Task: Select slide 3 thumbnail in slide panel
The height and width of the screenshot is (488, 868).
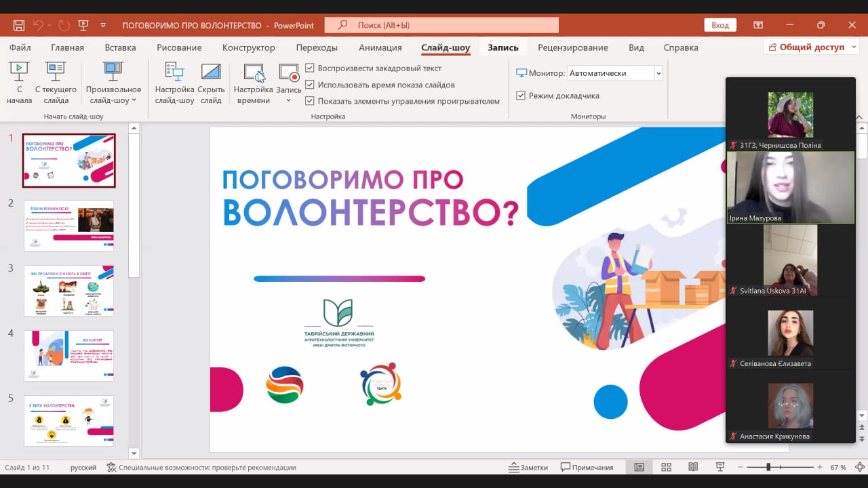Action: (x=69, y=290)
